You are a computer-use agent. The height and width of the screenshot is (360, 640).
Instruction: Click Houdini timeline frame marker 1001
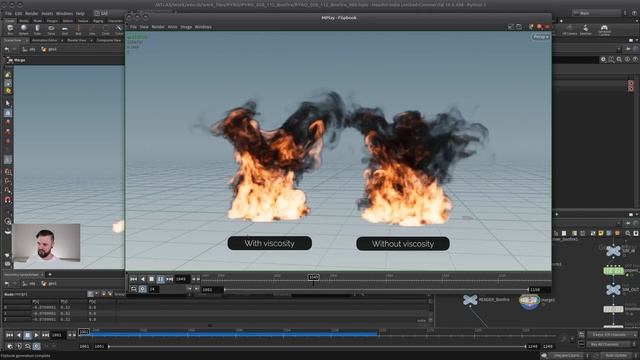click(x=84, y=332)
